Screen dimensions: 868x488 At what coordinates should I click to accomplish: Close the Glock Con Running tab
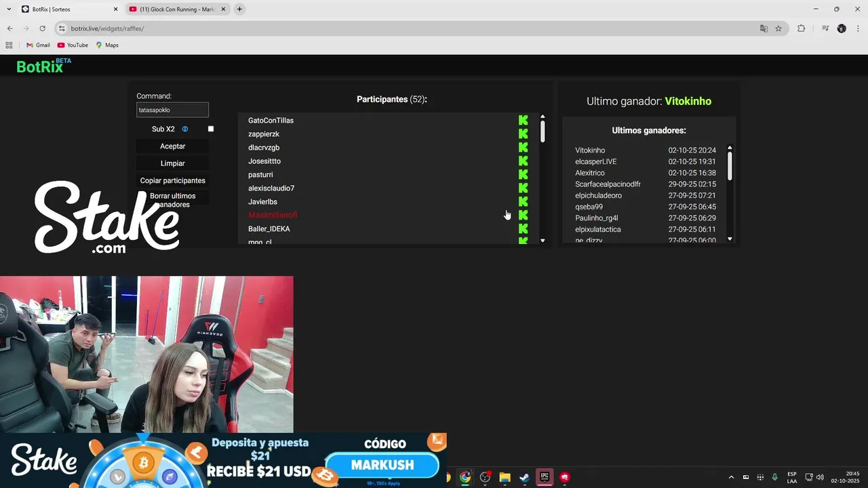click(222, 9)
